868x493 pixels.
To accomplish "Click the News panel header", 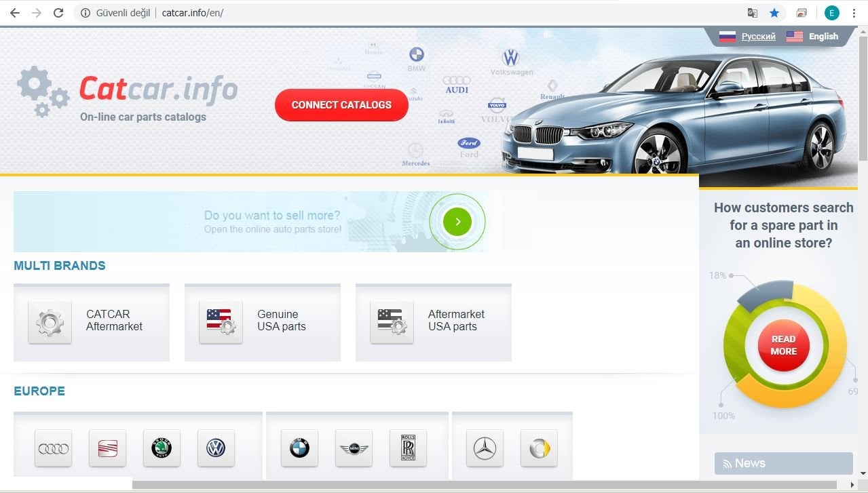I will click(784, 463).
